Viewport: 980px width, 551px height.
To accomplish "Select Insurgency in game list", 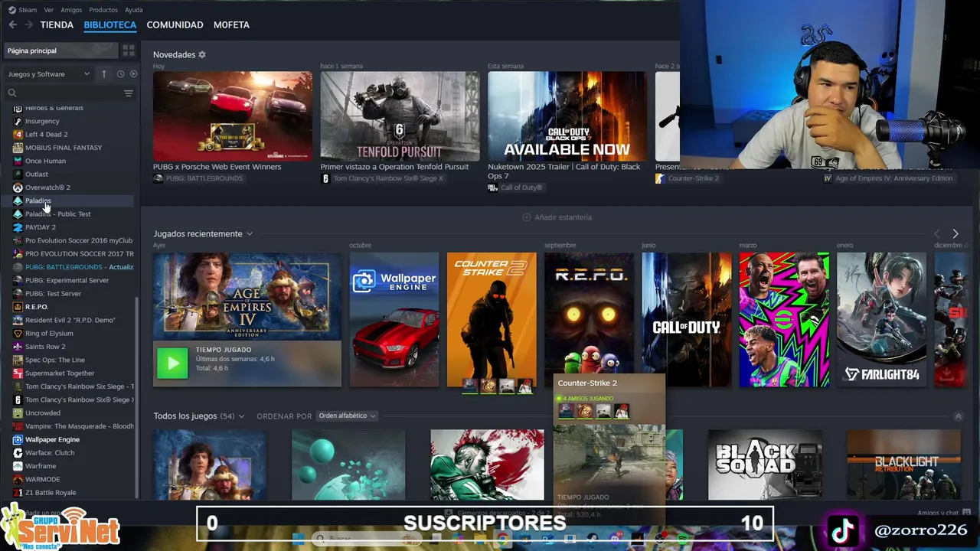I will (42, 121).
